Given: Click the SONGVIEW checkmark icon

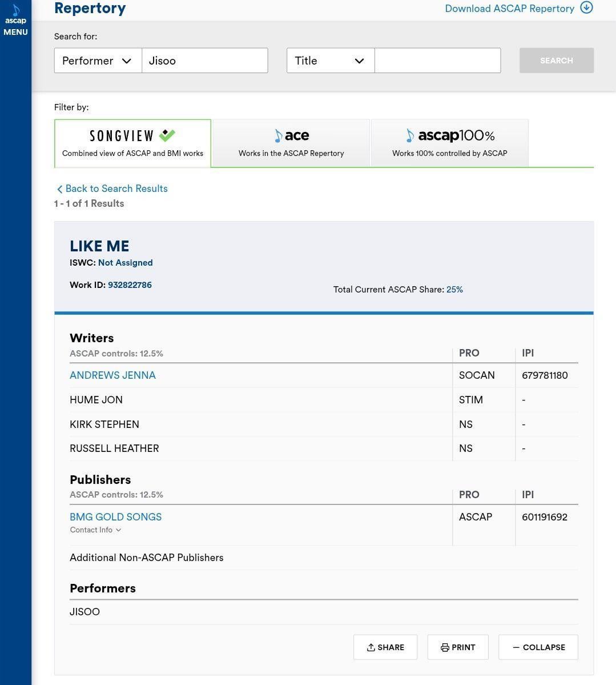Looking at the screenshot, I should 166,135.
